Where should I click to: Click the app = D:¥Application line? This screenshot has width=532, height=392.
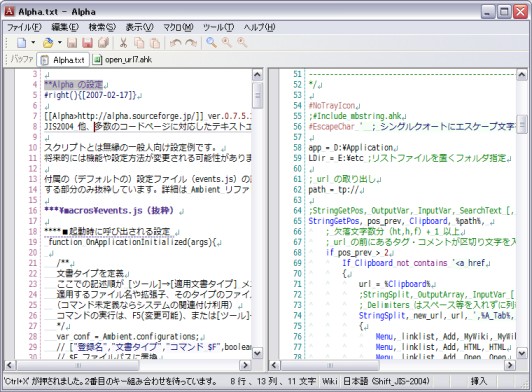pyautogui.click(x=350, y=148)
